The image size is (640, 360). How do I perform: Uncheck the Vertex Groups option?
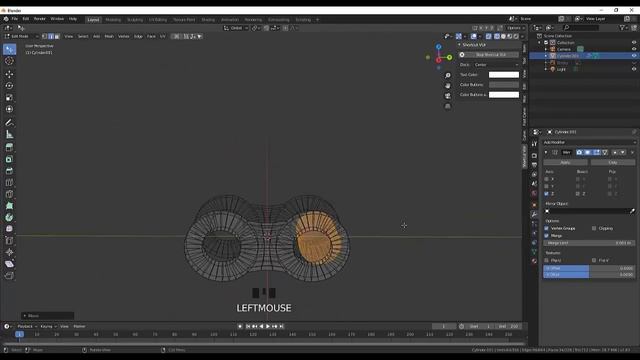point(547,228)
